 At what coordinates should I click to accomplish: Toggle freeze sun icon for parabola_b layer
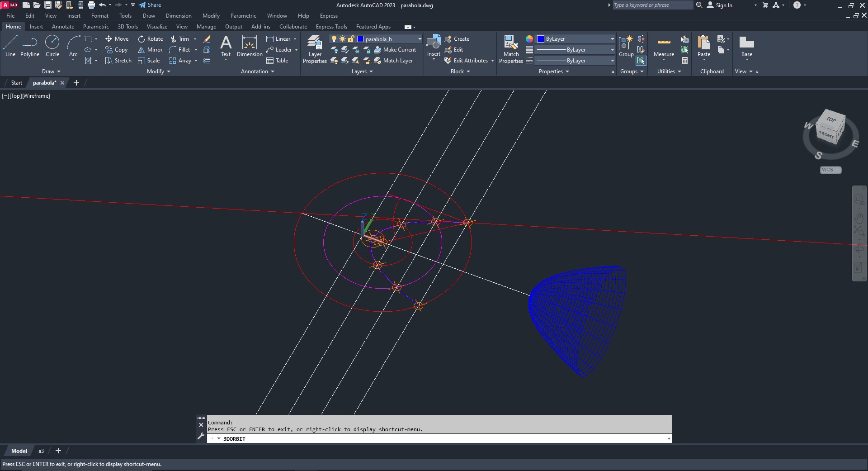point(342,39)
